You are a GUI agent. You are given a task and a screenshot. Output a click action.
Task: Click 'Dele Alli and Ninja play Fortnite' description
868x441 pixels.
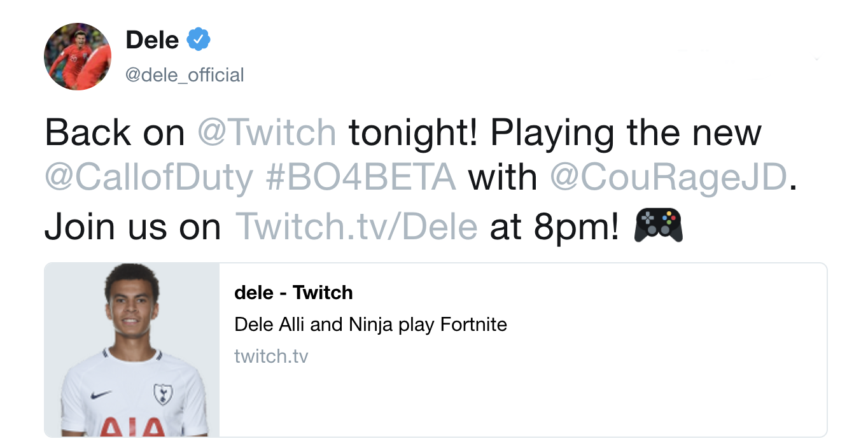[371, 325]
